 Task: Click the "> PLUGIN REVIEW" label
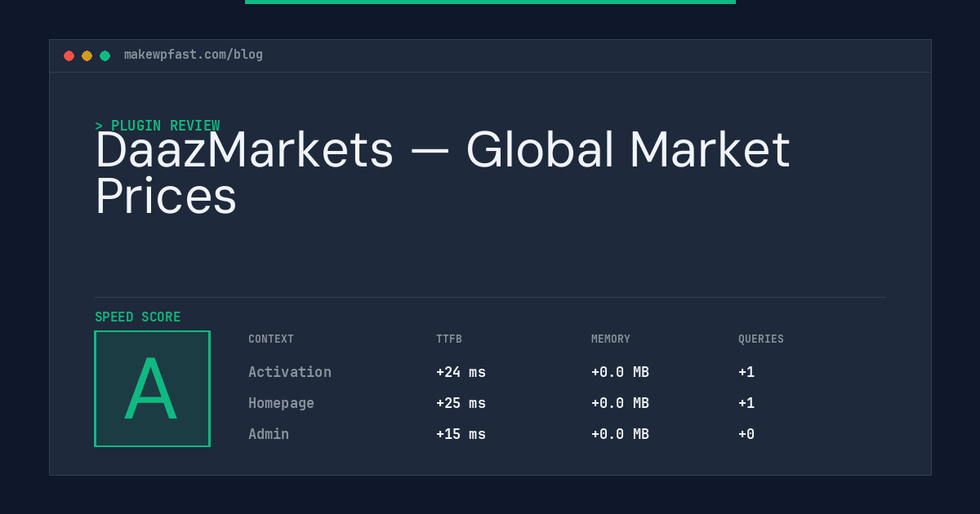click(158, 126)
